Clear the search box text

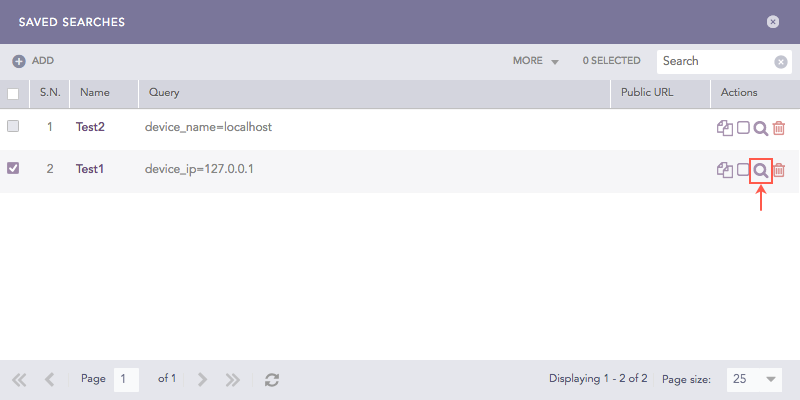point(781,61)
